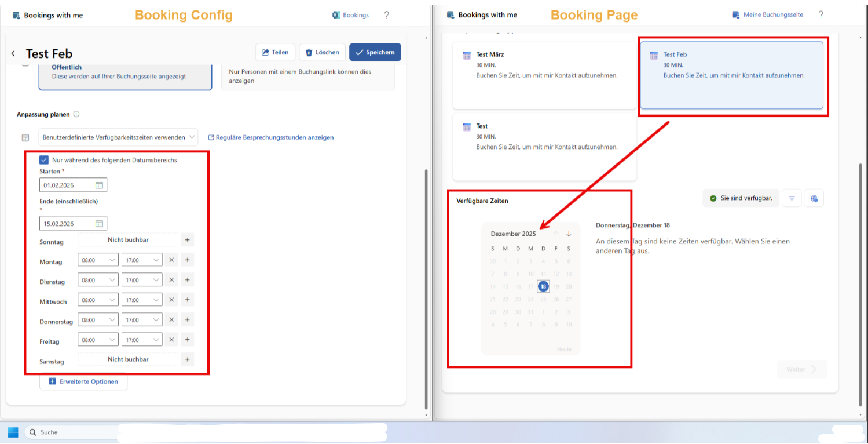Add a time slot for Samstag
The width and height of the screenshot is (868, 444).
pos(187,359)
